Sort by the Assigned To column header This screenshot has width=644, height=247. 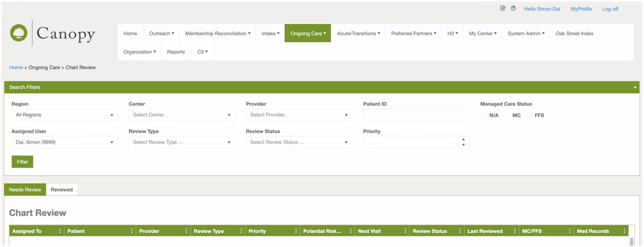26,231
